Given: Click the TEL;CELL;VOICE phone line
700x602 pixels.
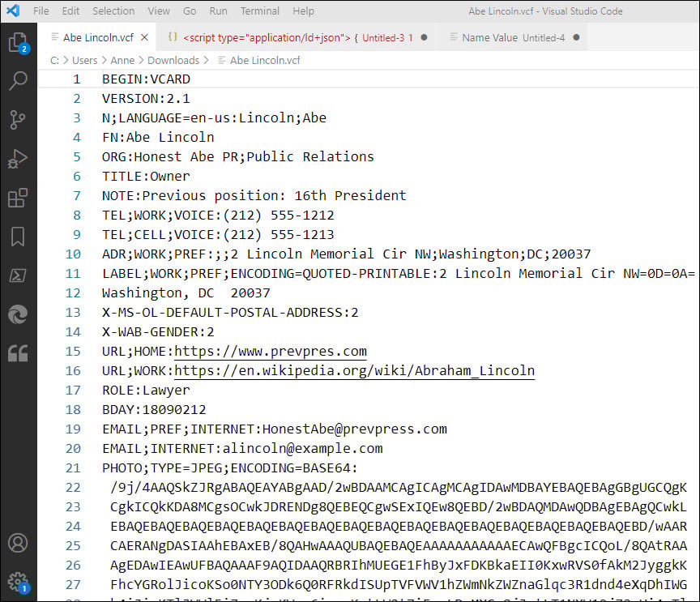Looking at the screenshot, I should (x=218, y=235).
